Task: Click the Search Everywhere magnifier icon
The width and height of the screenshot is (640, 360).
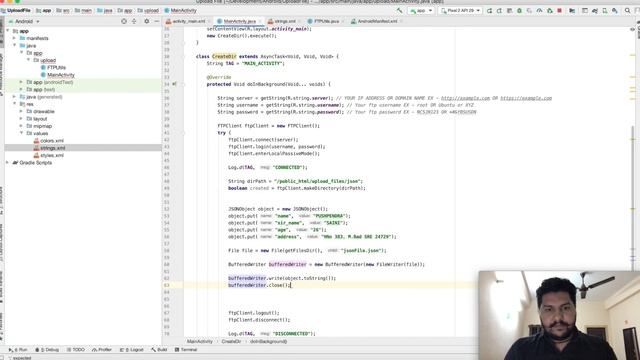Action: [x=627, y=11]
